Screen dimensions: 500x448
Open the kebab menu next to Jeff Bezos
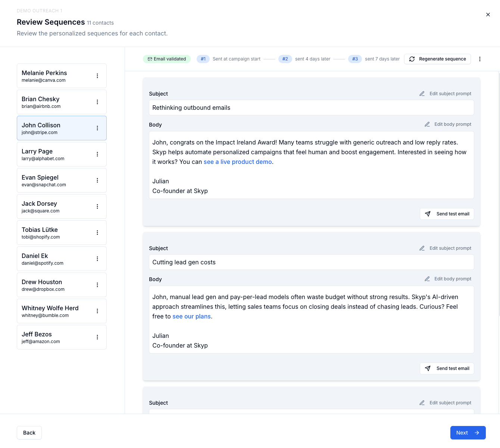point(97,337)
